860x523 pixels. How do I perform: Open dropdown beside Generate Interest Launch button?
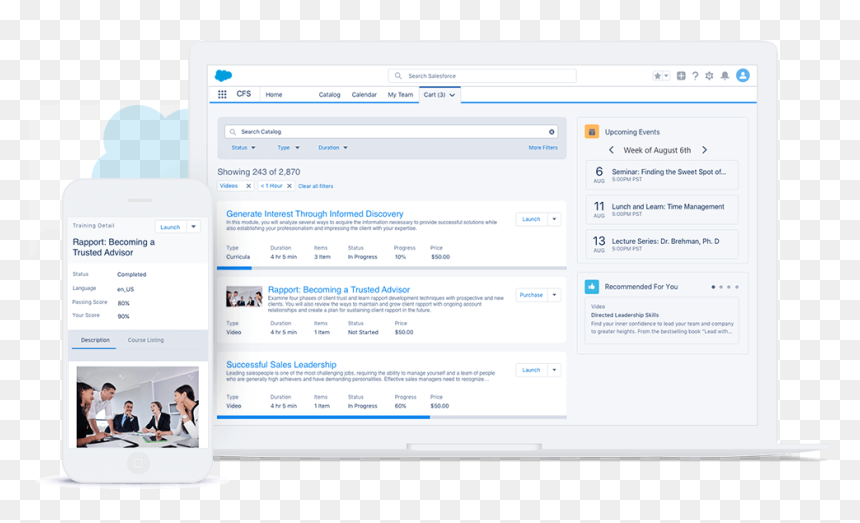click(554, 219)
